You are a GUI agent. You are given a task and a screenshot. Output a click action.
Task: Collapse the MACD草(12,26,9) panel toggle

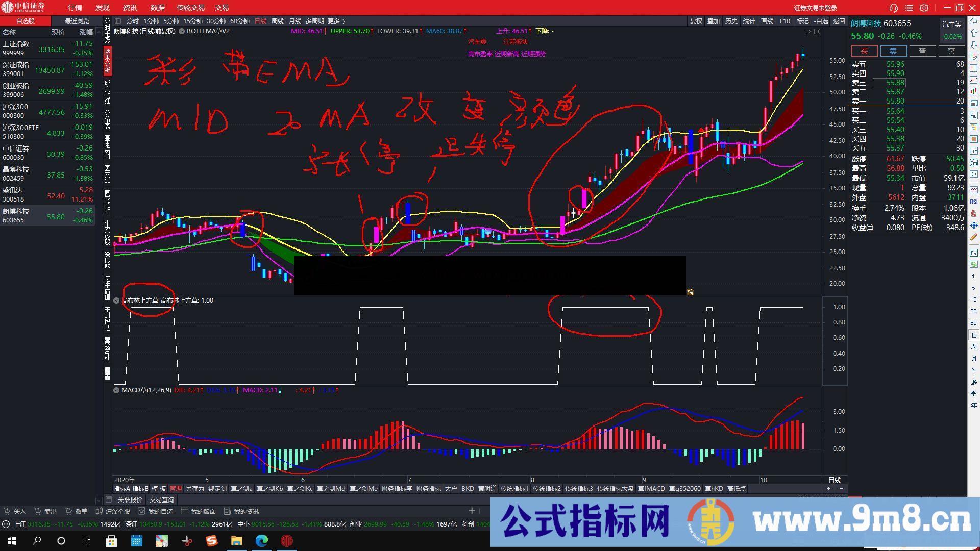pos(116,390)
